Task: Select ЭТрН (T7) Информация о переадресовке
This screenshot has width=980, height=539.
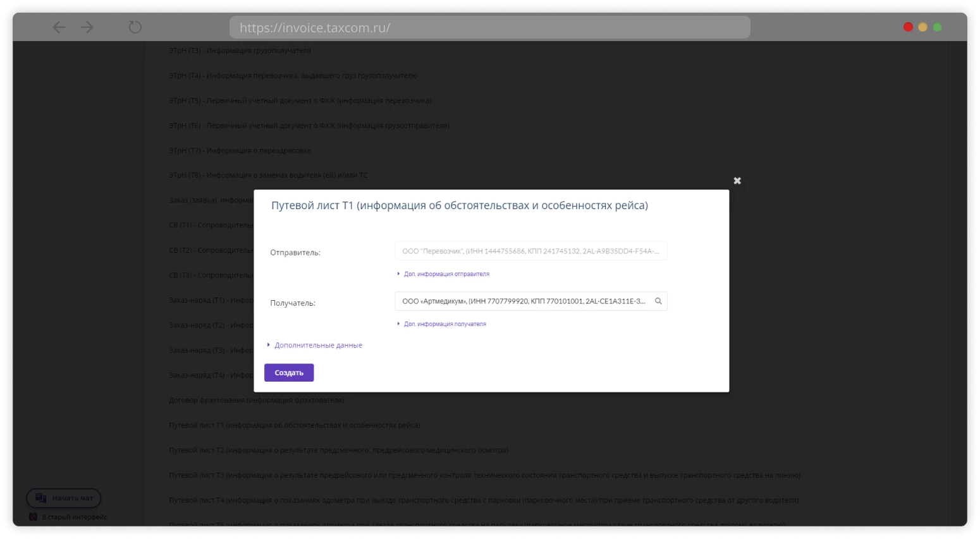Action: [x=240, y=150]
